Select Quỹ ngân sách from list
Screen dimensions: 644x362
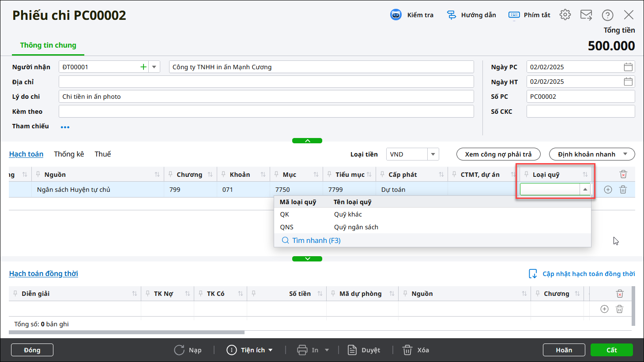point(356,227)
